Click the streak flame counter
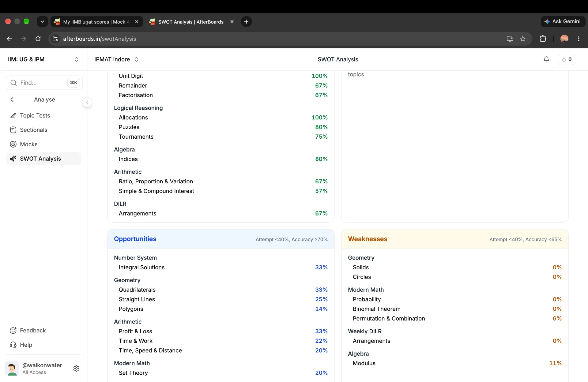This screenshot has height=382, width=588. [x=566, y=59]
